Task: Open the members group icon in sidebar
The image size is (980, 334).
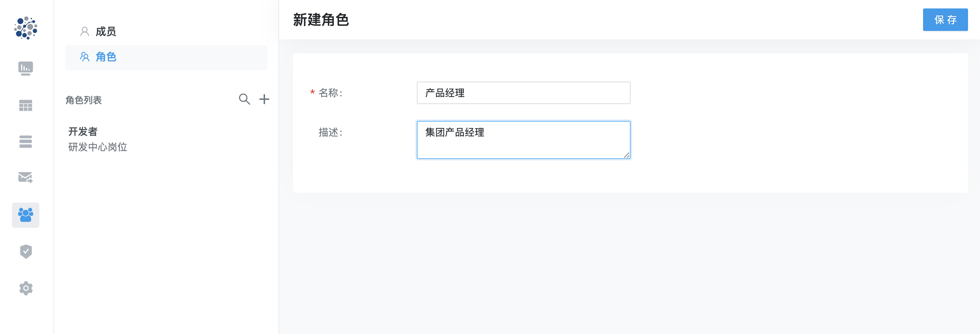Action: 26,215
